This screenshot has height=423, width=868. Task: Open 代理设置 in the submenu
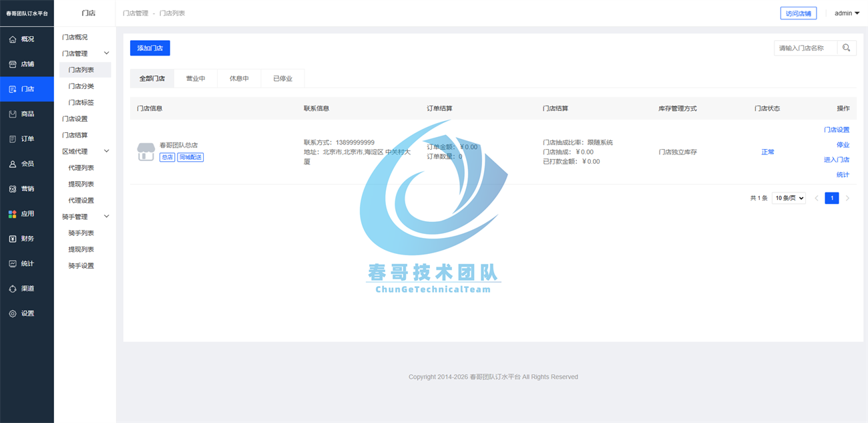click(81, 200)
